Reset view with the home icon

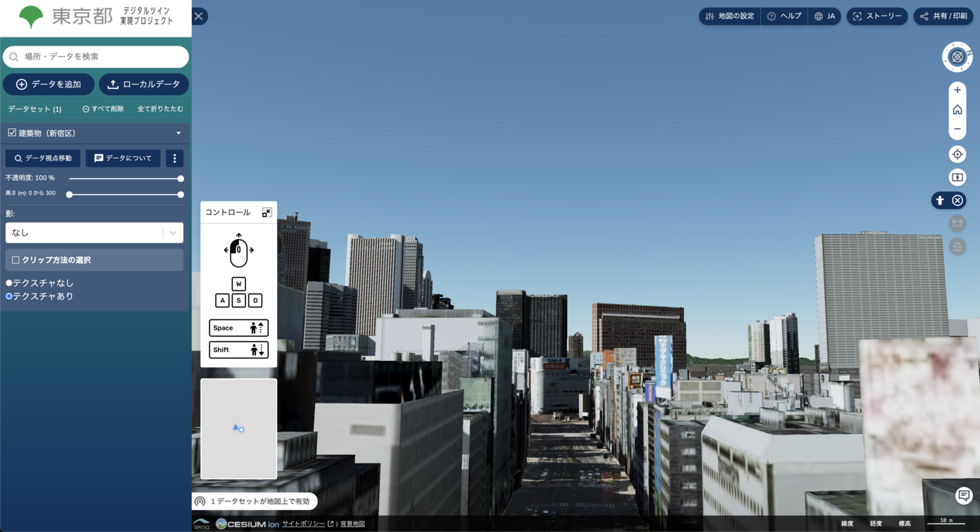(957, 110)
